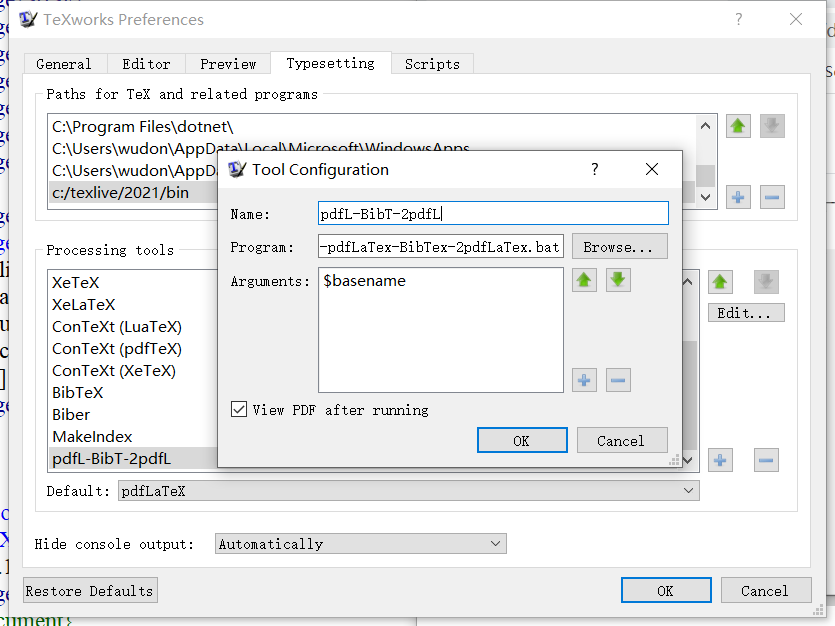Move processing tool up the list
The image size is (835, 626).
720,282
